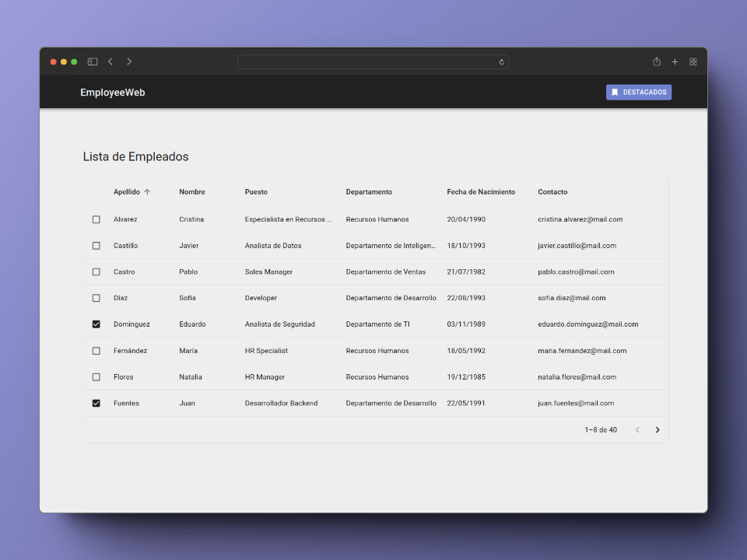Click the 1–8 de 40 pagination label

coord(601,430)
